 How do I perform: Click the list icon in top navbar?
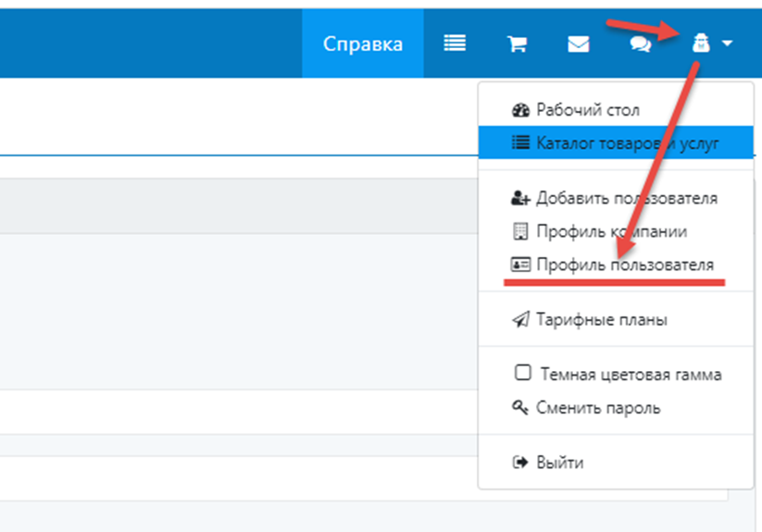point(455,43)
